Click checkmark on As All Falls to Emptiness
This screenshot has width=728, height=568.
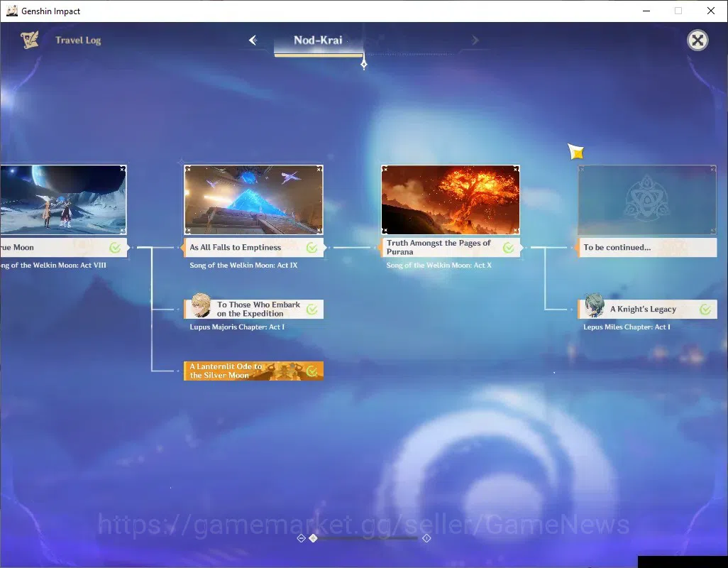(312, 248)
